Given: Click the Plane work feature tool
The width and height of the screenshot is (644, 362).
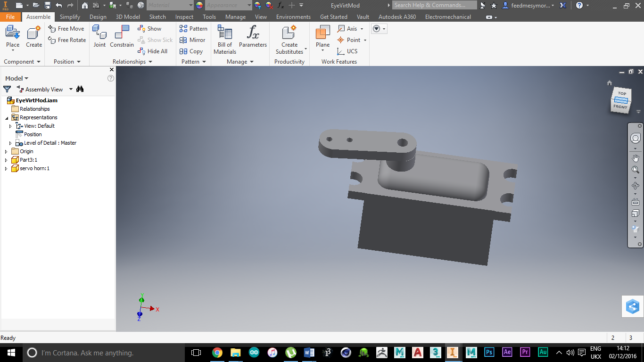Looking at the screenshot, I should click(x=323, y=36).
